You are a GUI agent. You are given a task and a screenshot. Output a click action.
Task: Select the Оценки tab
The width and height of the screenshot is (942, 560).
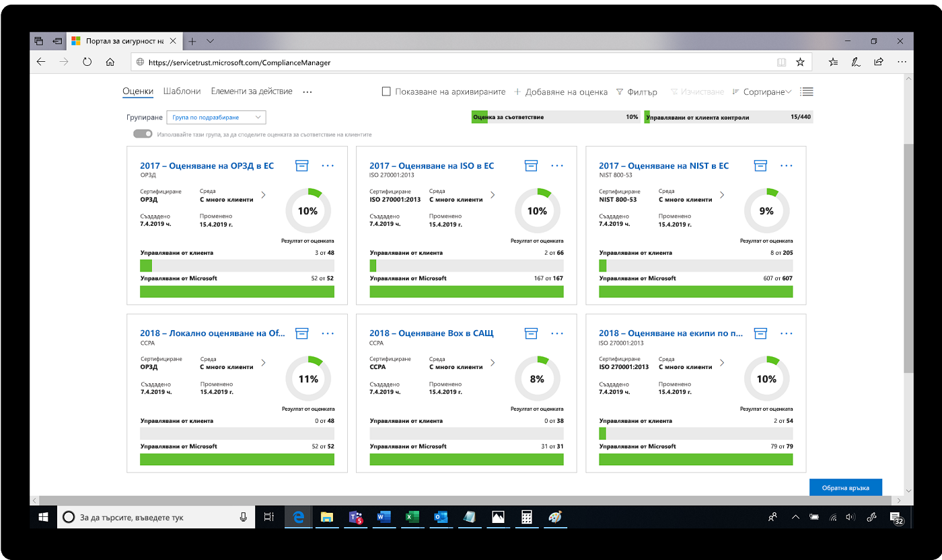tap(138, 91)
